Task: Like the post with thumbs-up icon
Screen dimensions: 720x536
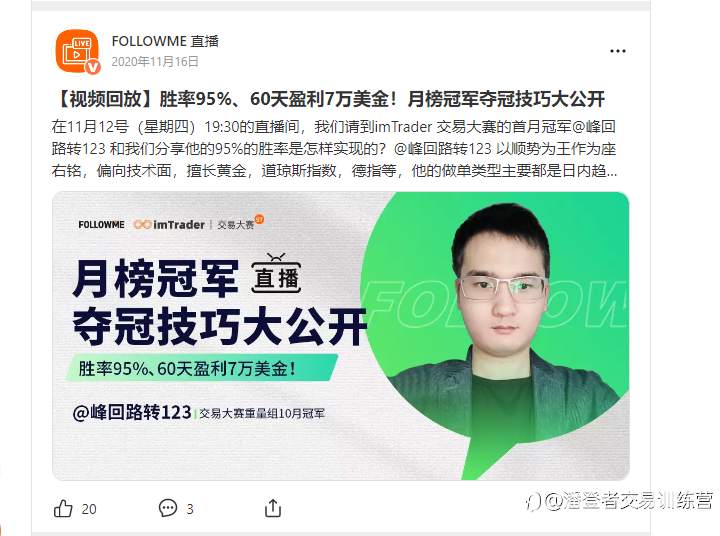Action: [63, 508]
